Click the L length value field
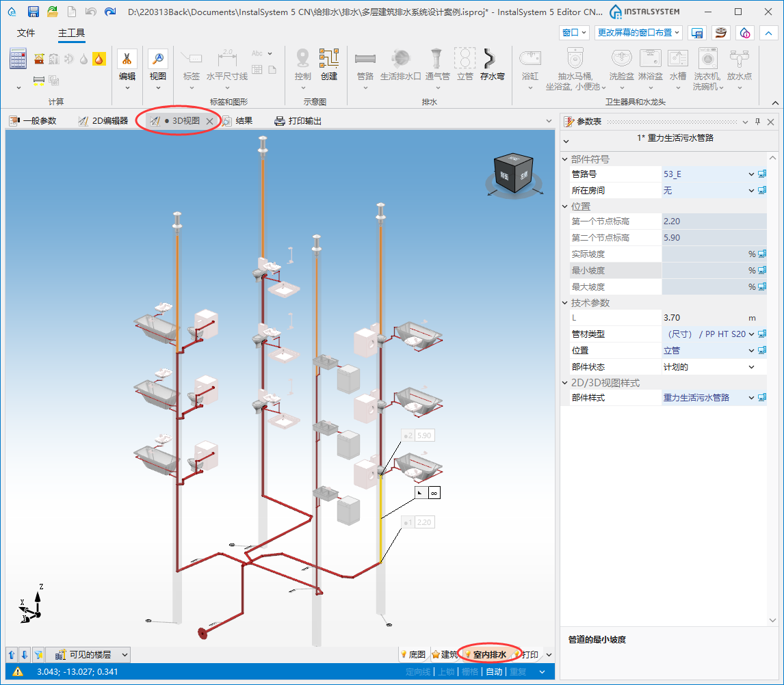 pos(705,318)
